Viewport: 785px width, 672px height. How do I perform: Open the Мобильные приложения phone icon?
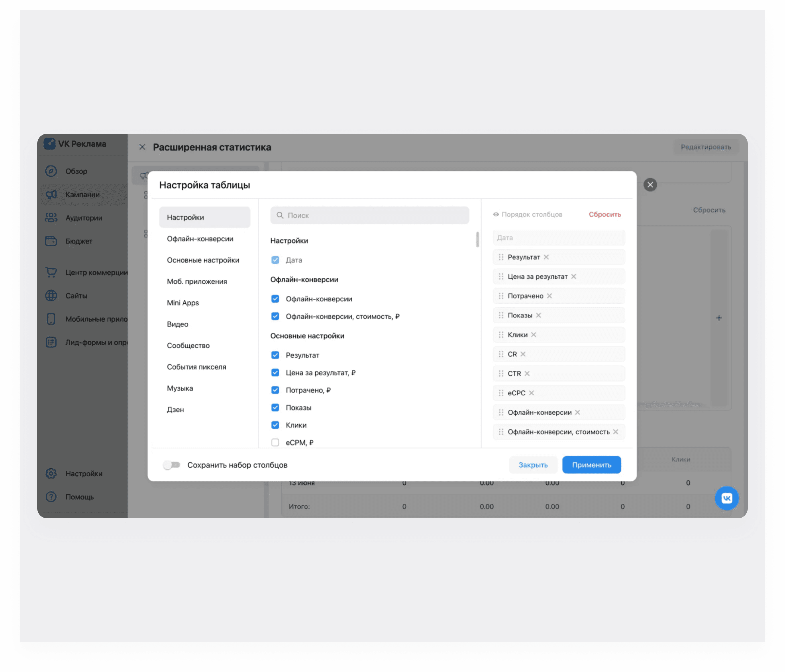[x=51, y=319]
